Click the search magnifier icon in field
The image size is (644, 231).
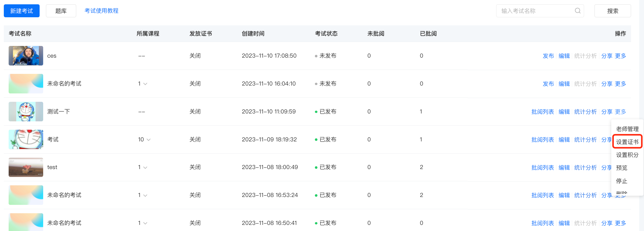[578, 11]
